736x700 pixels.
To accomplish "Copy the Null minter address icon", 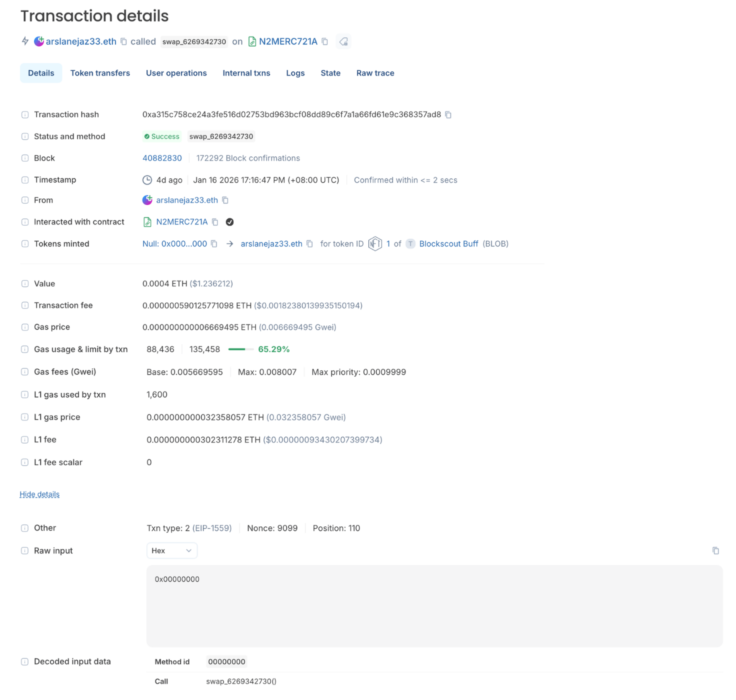I will [214, 243].
